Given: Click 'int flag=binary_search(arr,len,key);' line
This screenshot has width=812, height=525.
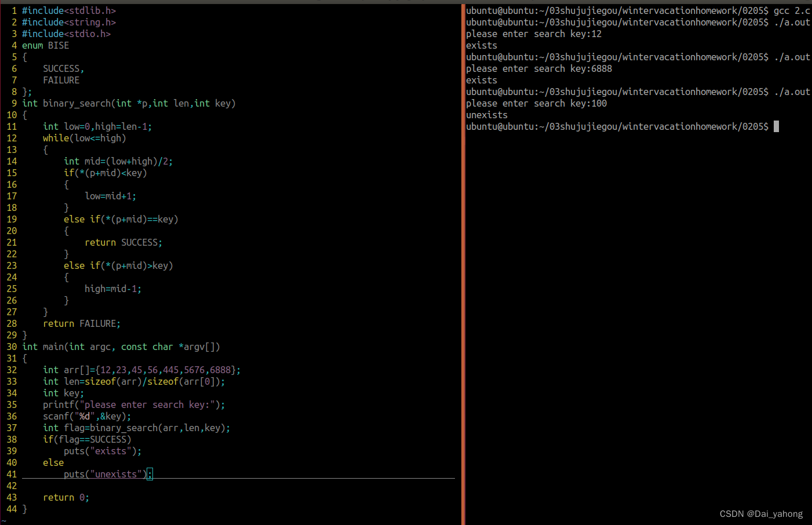Looking at the screenshot, I should click(x=137, y=428).
